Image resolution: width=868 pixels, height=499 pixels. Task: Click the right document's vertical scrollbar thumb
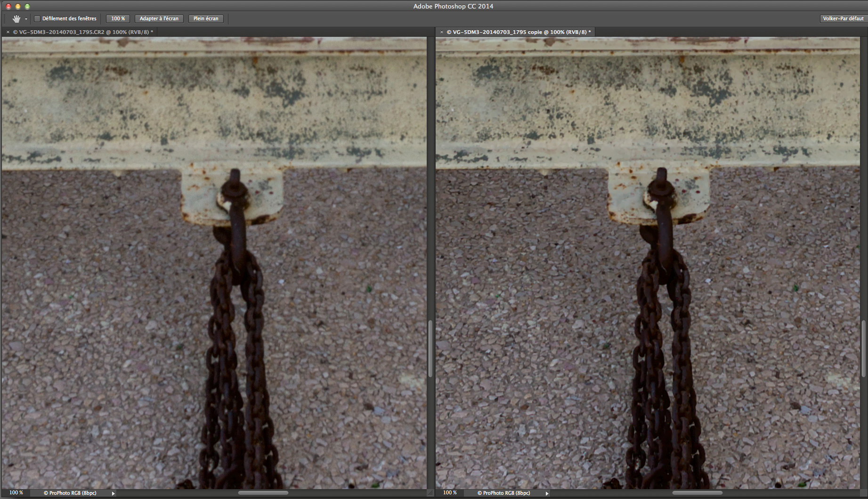[864, 349]
